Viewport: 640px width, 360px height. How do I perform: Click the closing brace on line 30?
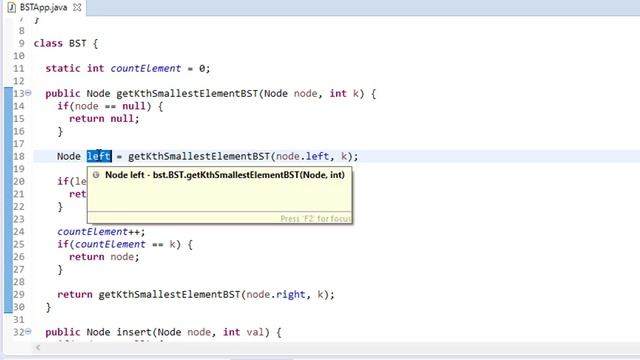click(48, 307)
